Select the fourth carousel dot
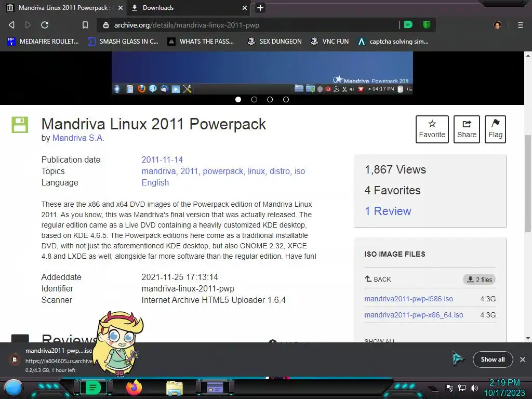 point(286,99)
